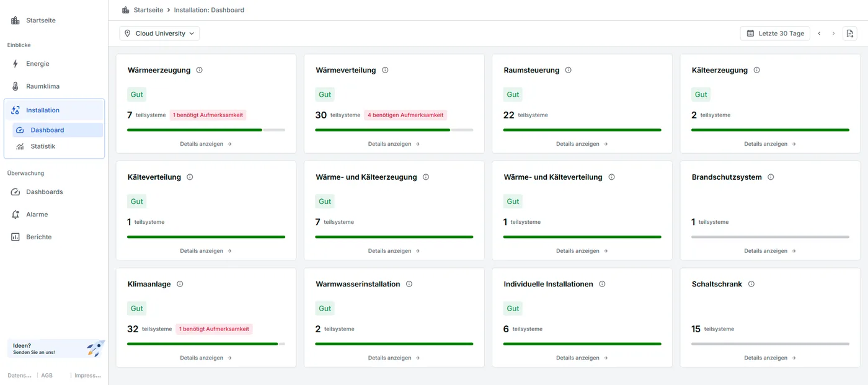Show details for Schaltschrank

click(x=770, y=358)
